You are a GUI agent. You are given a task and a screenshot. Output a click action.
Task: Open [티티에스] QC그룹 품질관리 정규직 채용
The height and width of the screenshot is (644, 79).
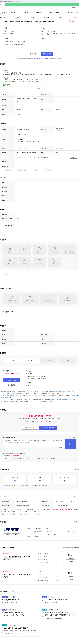[55, 600]
